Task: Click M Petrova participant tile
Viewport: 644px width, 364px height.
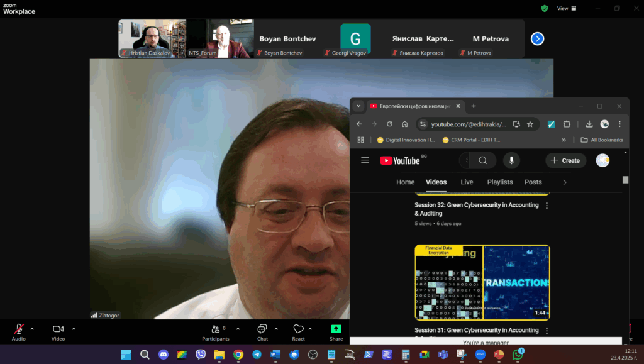Action: pyautogui.click(x=491, y=38)
